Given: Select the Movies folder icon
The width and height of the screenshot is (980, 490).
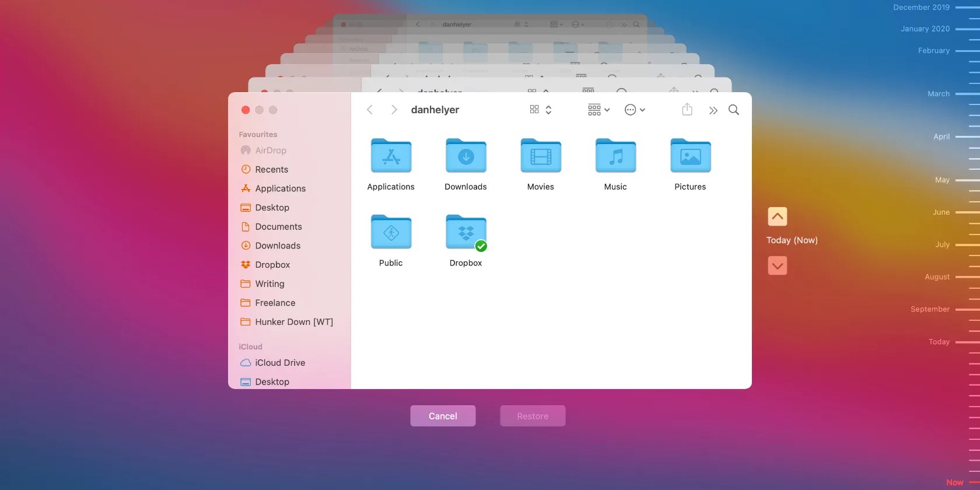Looking at the screenshot, I should tap(541, 156).
